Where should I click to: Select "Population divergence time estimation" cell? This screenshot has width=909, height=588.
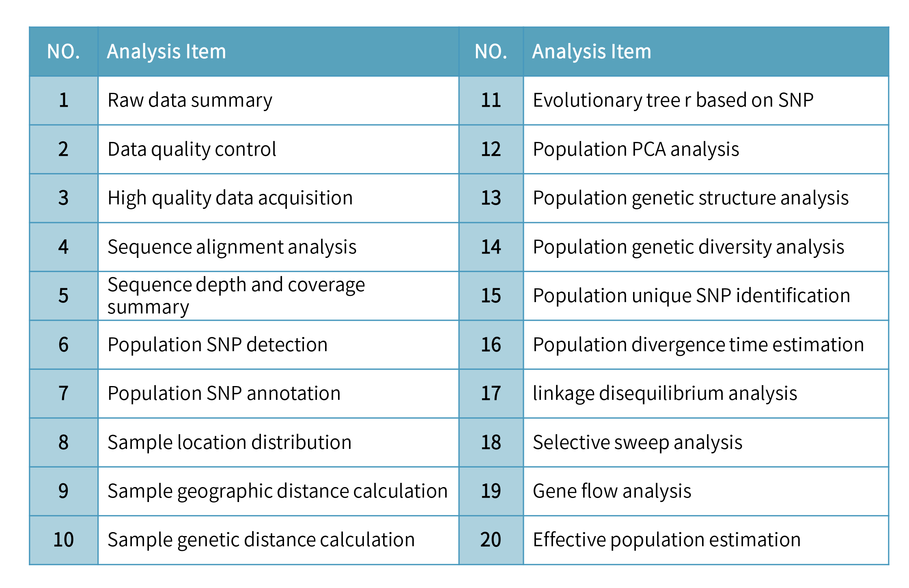(698, 345)
